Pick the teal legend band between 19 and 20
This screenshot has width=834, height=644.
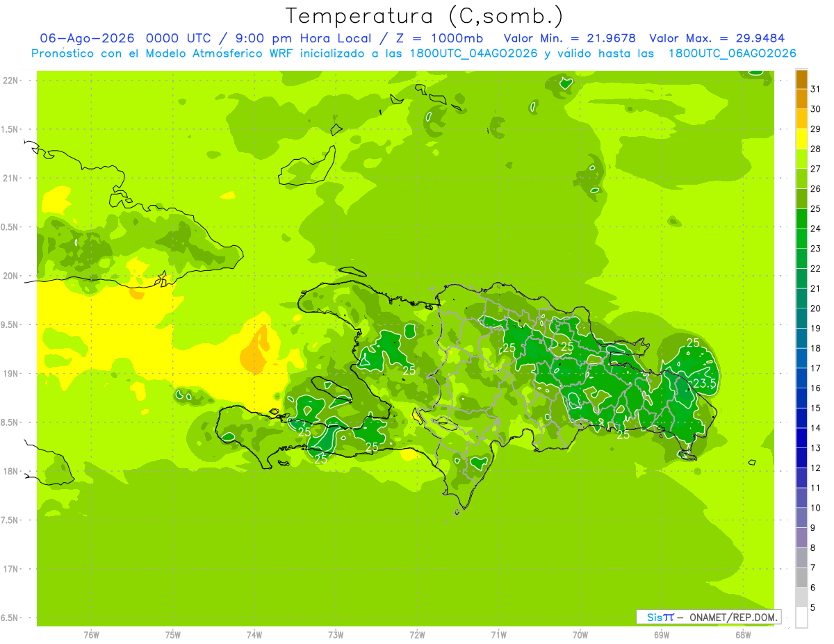pyautogui.click(x=801, y=318)
